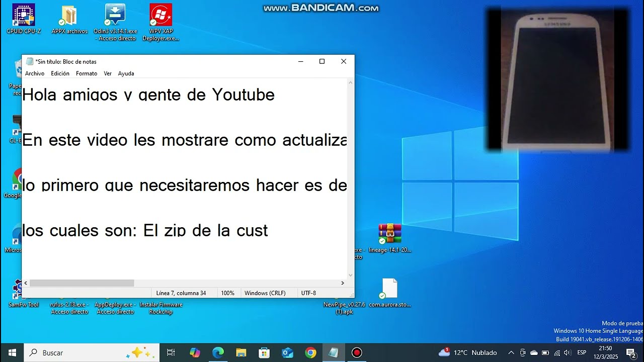
Task: Open the Edición menu in Notepad
Action: tap(60, 73)
